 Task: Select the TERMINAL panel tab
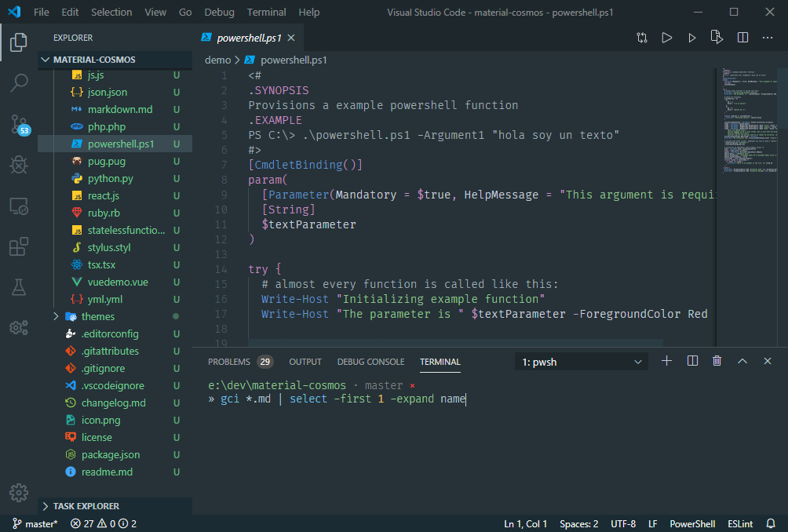440,362
